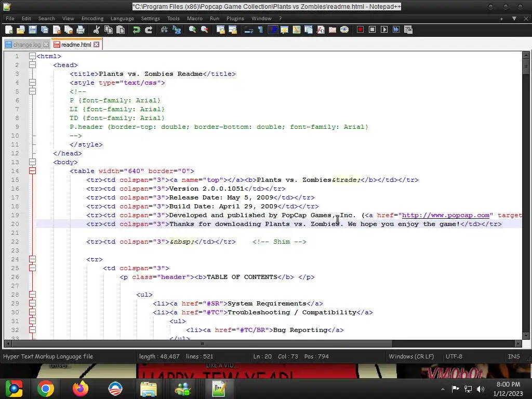Open the Replace dialog toolbar icon
Screen dimensions: 532x399
[x=177, y=30]
